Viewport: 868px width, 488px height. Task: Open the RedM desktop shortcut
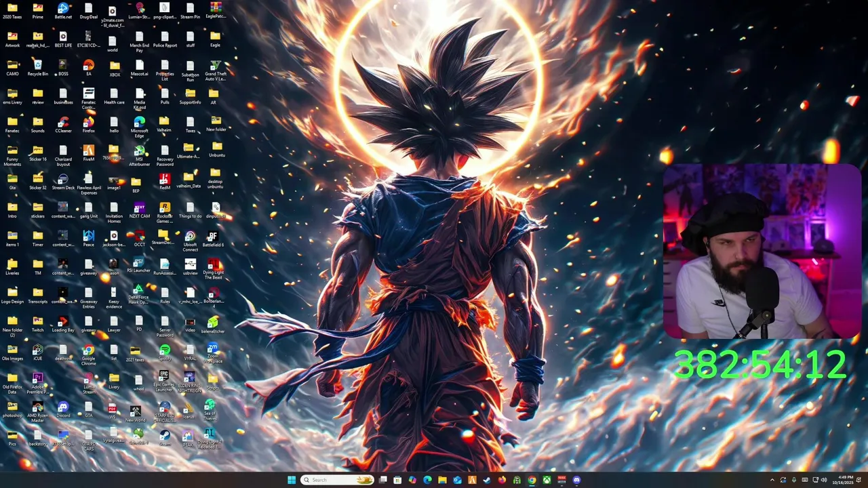coord(165,182)
